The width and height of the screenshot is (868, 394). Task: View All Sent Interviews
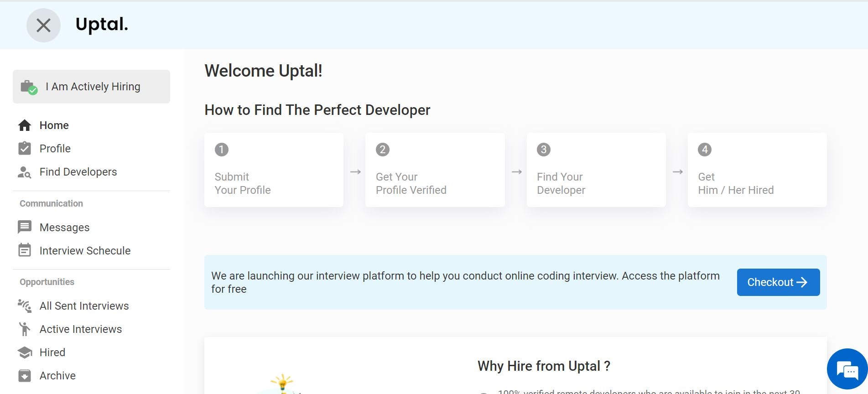[x=84, y=306]
